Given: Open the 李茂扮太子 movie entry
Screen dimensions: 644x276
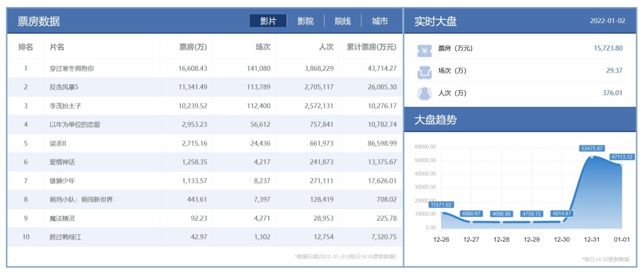Looking at the screenshot, I should (66, 106).
